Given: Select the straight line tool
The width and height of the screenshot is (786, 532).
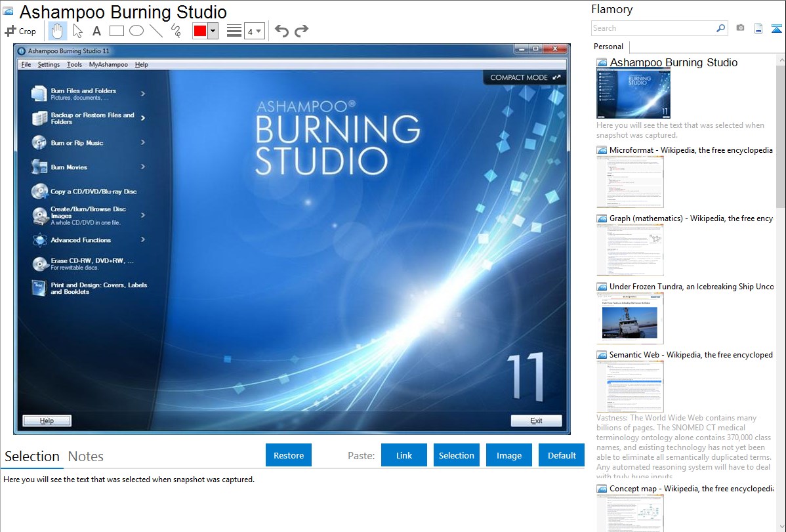Looking at the screenshot, I should [x=156, y=31].
